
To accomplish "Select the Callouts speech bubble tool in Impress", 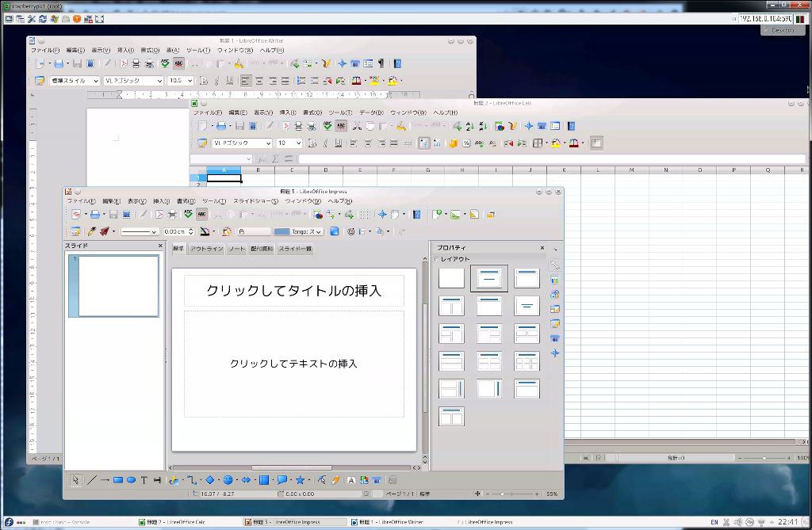I will (282, 480).
